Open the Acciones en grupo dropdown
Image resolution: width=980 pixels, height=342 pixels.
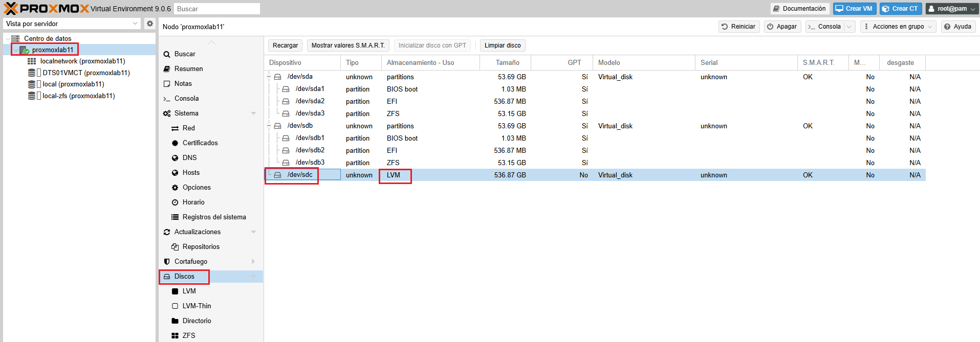point(898,27)
